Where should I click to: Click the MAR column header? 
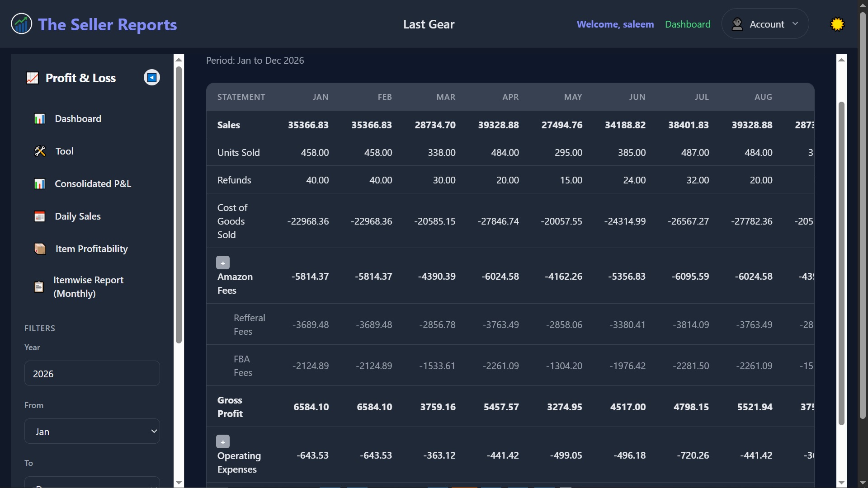pyautogui.click(x=446, y=97)
